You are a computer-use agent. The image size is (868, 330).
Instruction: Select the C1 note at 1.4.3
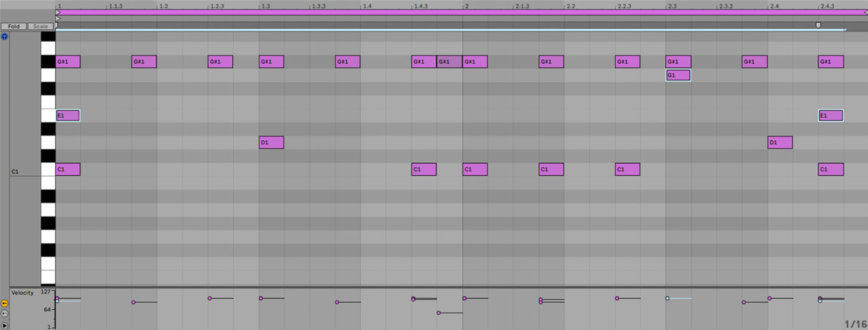[x=424, y=170]
